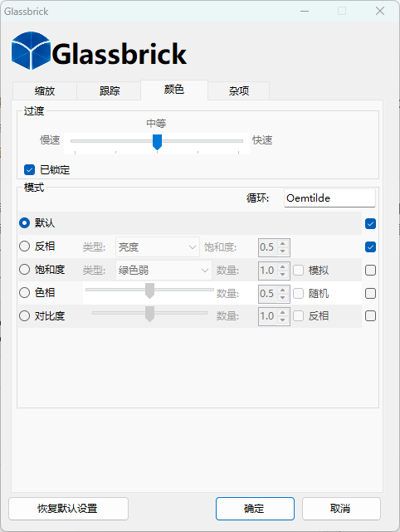
Task: Select the 对比度 mode radio button
Action: point(24,316)
